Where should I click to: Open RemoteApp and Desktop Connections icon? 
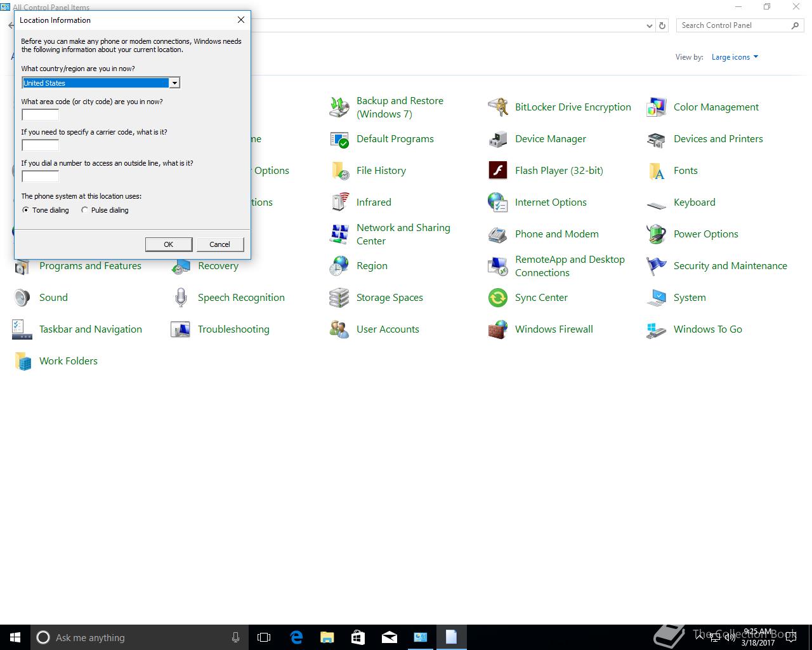click(x=498, y=266)
